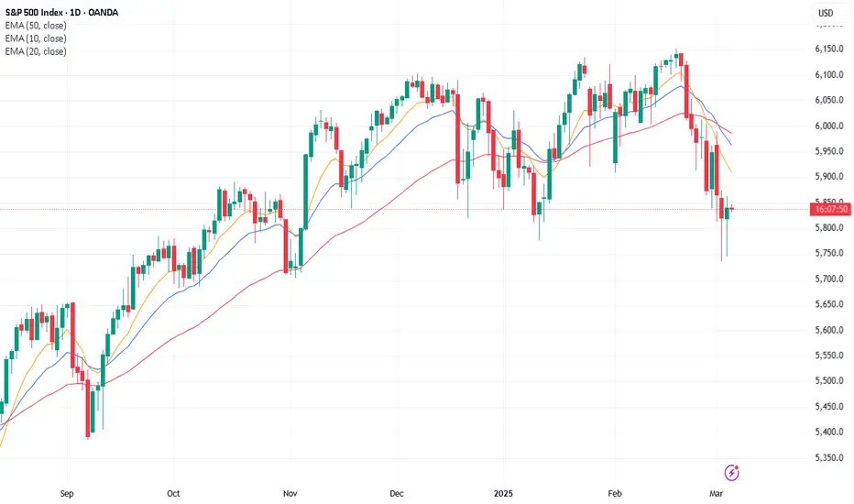The image size is (854, 504).
Task: Click the Dec label on time axis
Action: click(x=397, y=494)
